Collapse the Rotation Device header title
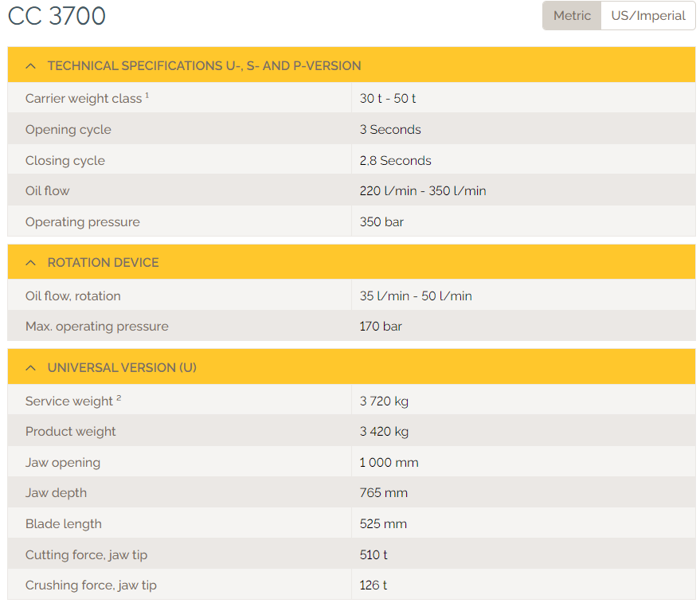The height and width of the screenshot is (607, 700). [x=103, y=263]
